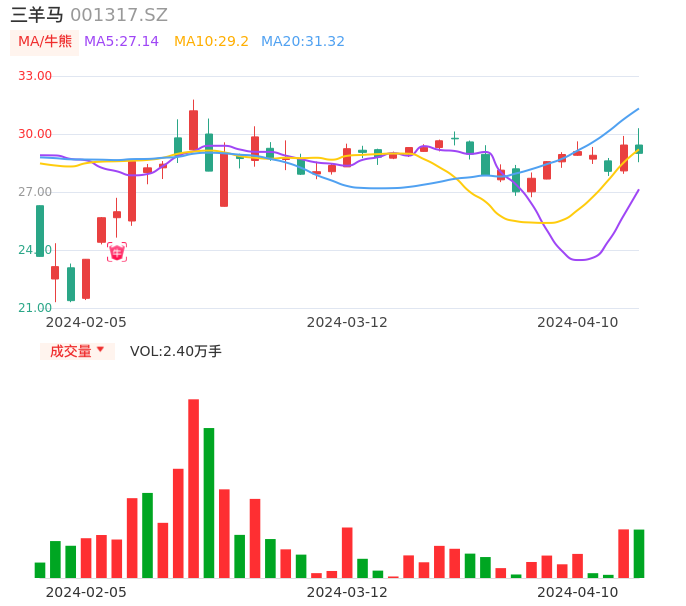The height and width of the screenshot is (606, 686).
Task: Click the last candlestick at chart right edge
Action: (639, 148)
